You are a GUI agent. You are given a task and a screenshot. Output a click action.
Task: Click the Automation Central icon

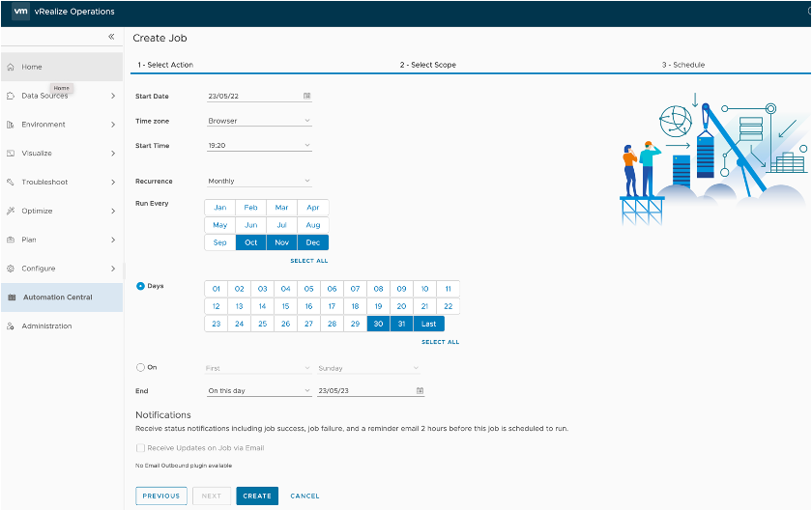click(12, 297)
